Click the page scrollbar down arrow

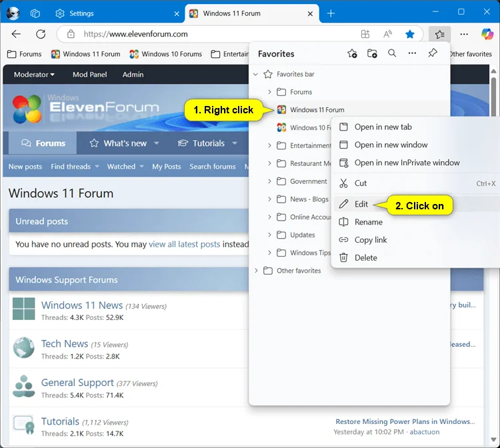pyautogui.click(x=493, y=440)
